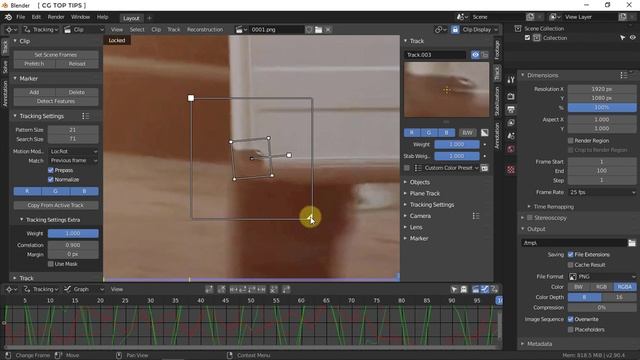640x360 pixels.
Task: Open the File menu
Action: tap(20, 17)
